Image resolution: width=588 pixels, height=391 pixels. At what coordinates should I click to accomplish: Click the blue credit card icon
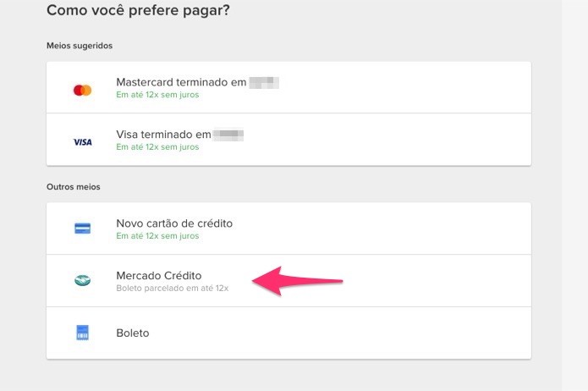(x=83, y=229)
